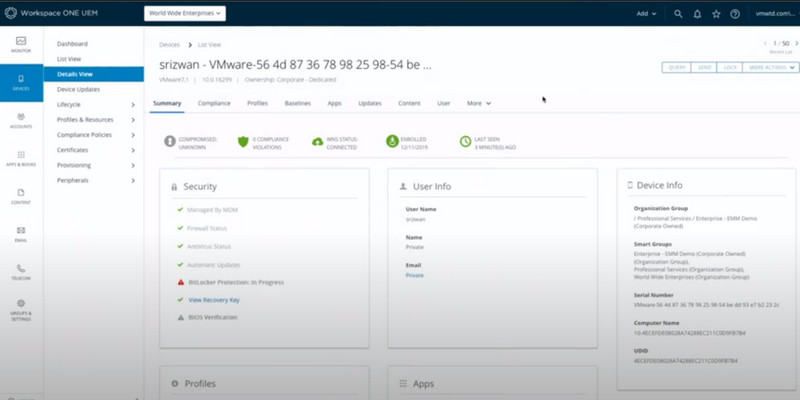
Task: Switch to the Apps tab
Action: (334, 103)
